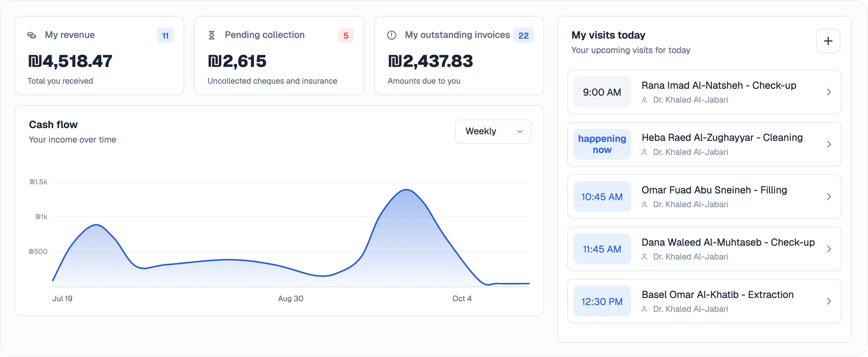Click the Total you received caption
The image size is (868, 357).
60,81
